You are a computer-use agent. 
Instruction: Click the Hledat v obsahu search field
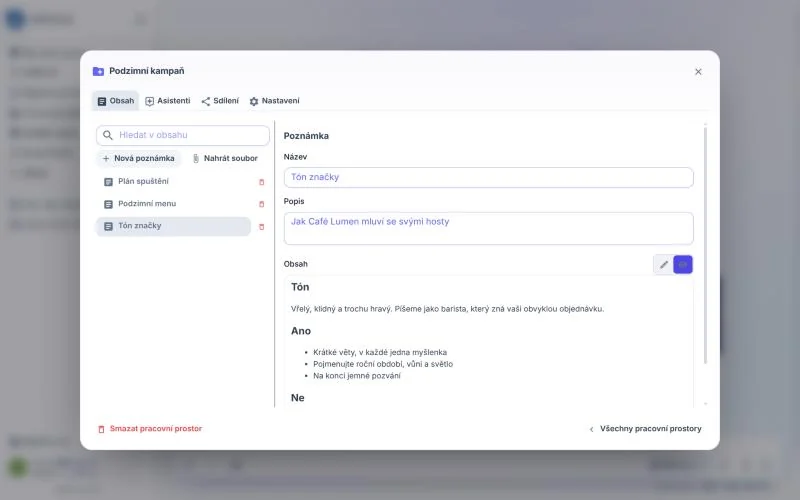pos(183,135)
